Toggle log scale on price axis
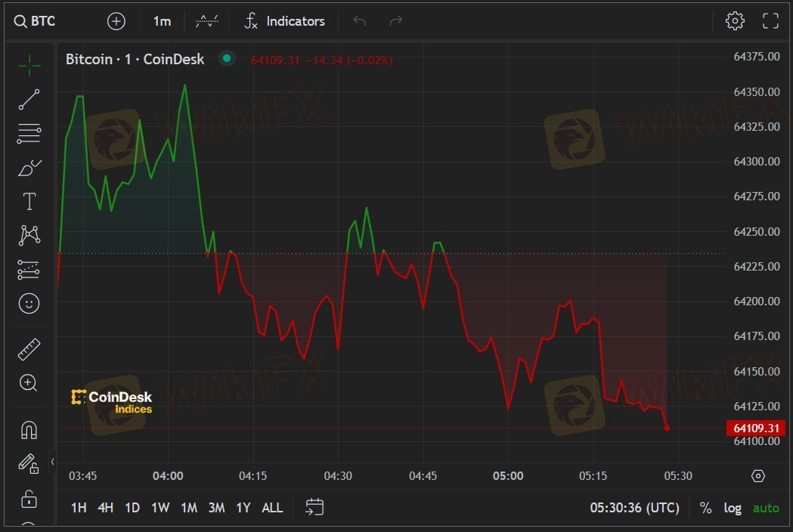 733,508
